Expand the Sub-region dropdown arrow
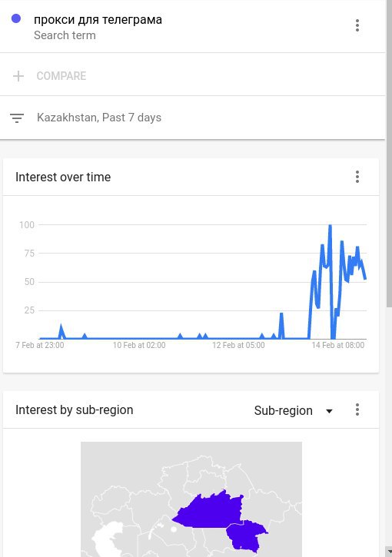The width and height of the screenshot is (392, 557). point(329,411)
